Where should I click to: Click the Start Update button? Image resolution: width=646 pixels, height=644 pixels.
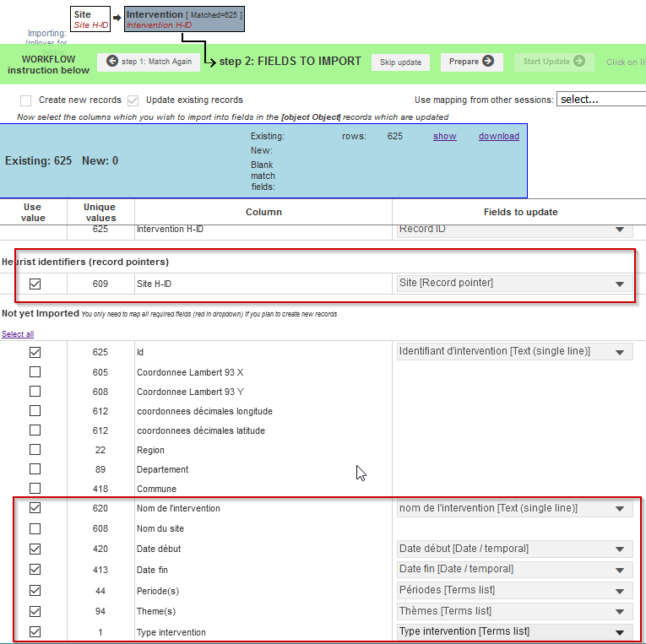[552, 62]
